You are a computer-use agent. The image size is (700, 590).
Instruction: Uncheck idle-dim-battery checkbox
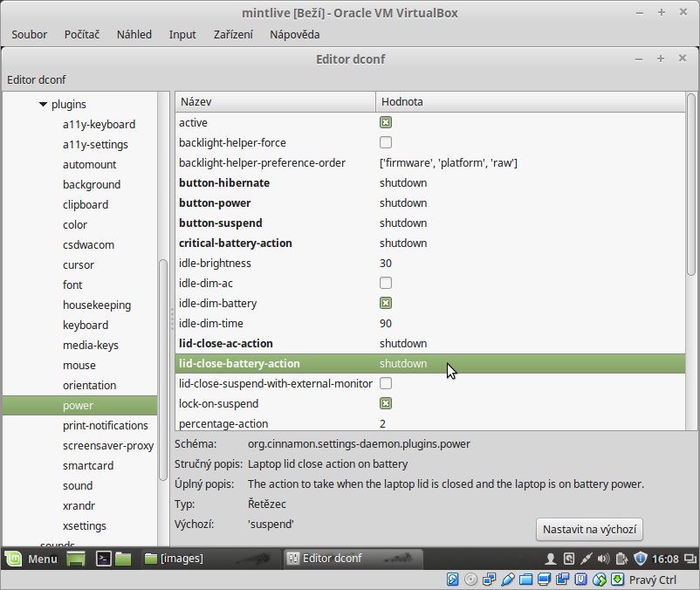386,303
